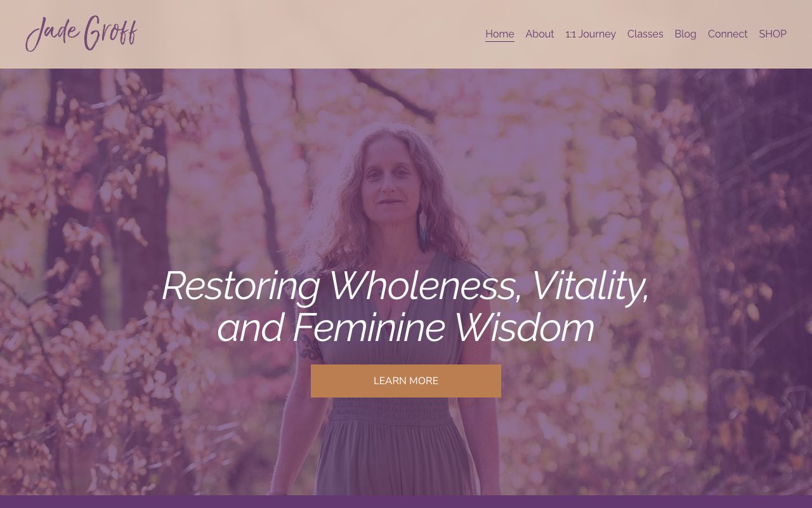Click the Jade Groff handwritten logo

[x=81, y=34]
